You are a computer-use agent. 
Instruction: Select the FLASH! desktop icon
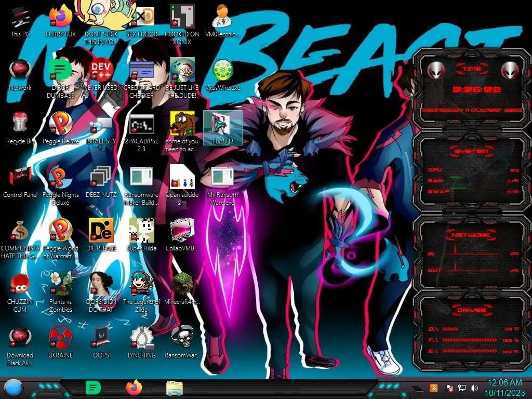[222, 128]
